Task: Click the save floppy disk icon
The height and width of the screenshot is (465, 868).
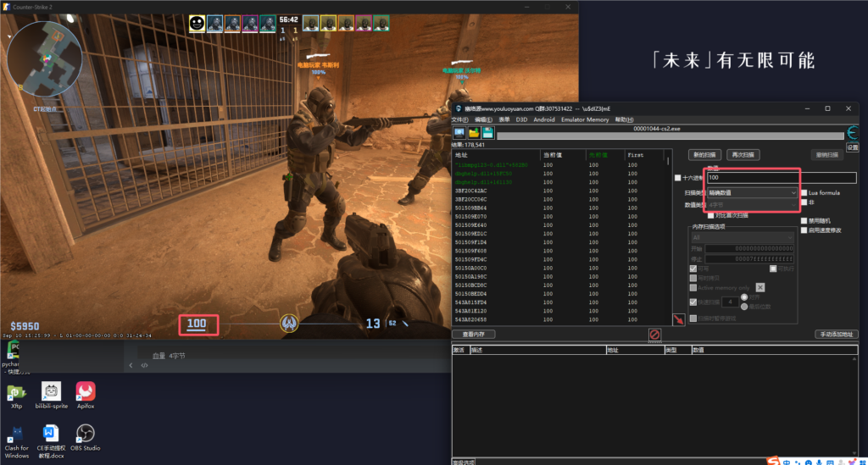Action: [487, 133]
